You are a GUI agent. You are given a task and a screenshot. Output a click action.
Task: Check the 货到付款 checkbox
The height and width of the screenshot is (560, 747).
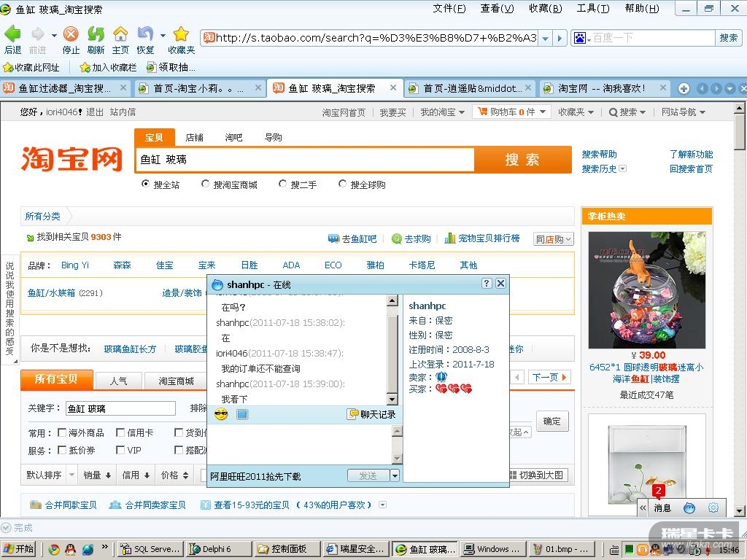pyautogui.click(x=179, y=432)
